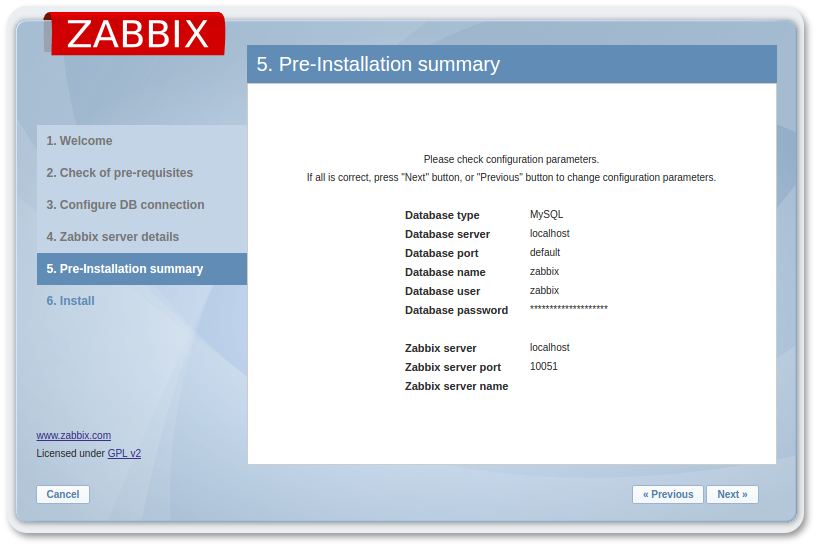Select Pre-Installation summary in the step sidebar
This screenshot has width=817, height=547.
[124, 269]
